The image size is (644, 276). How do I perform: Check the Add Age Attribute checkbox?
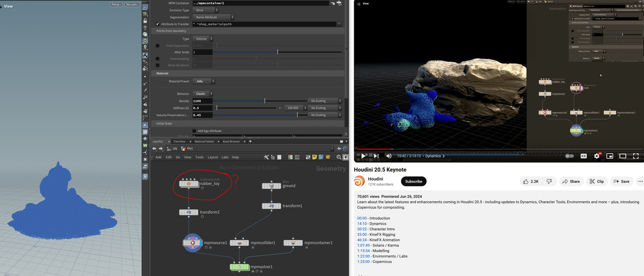point(194,131)
